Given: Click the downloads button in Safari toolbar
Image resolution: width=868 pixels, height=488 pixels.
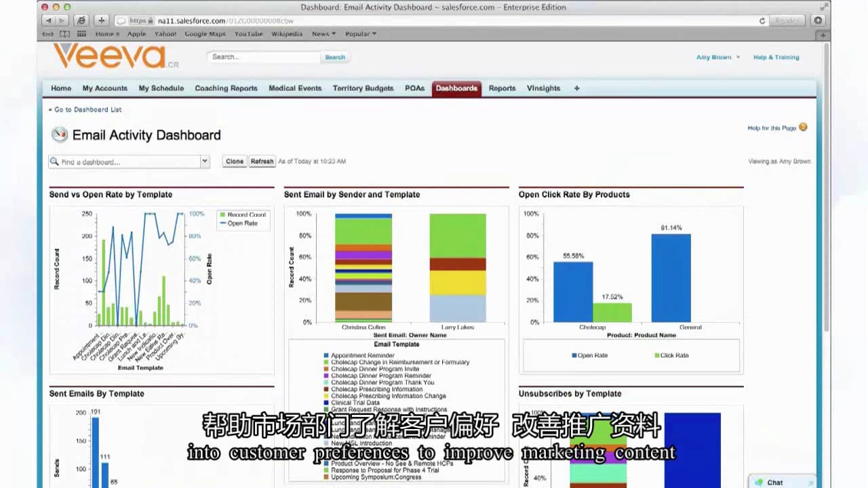Looking at the screenshot, I should (818, 21).
